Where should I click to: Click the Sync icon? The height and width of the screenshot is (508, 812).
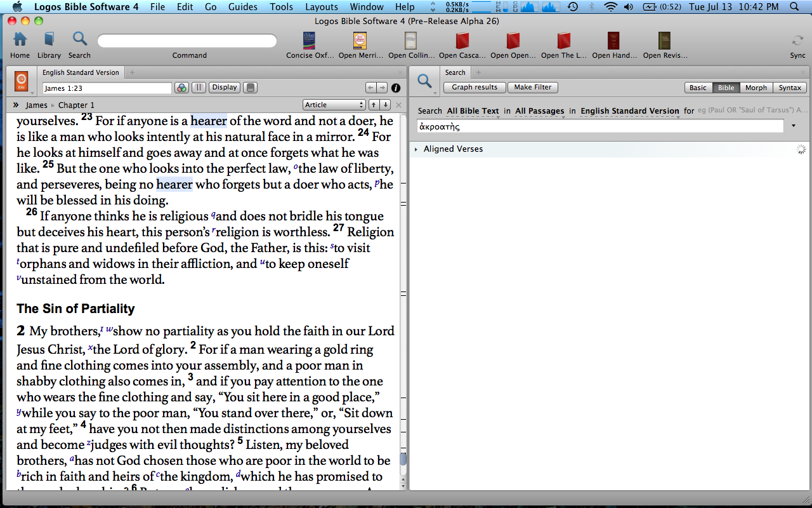tap(797, 41)
